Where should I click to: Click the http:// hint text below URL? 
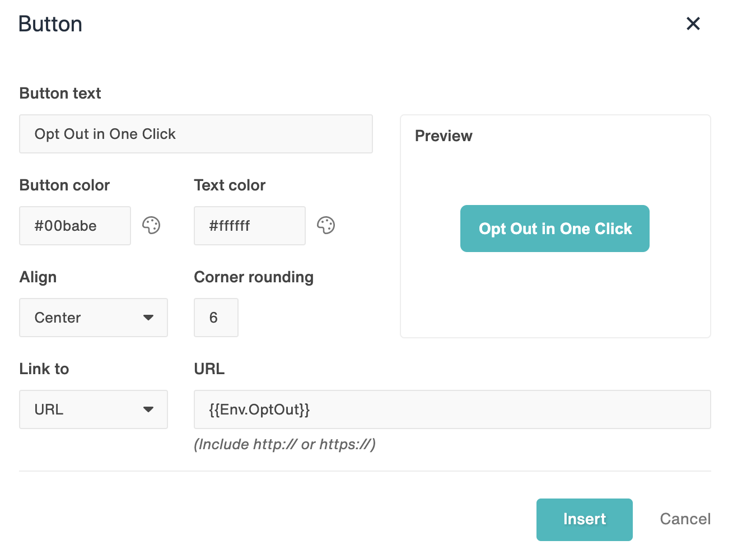point(285,444)
